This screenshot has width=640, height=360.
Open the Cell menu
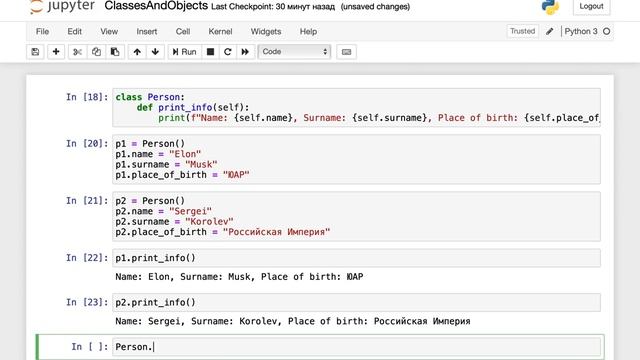[183, 31]
